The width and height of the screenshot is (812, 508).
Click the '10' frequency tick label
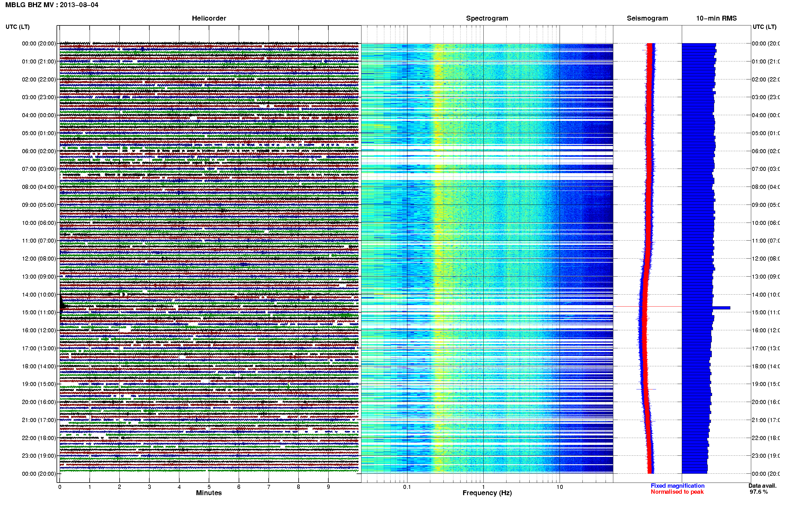coord(560,487)
